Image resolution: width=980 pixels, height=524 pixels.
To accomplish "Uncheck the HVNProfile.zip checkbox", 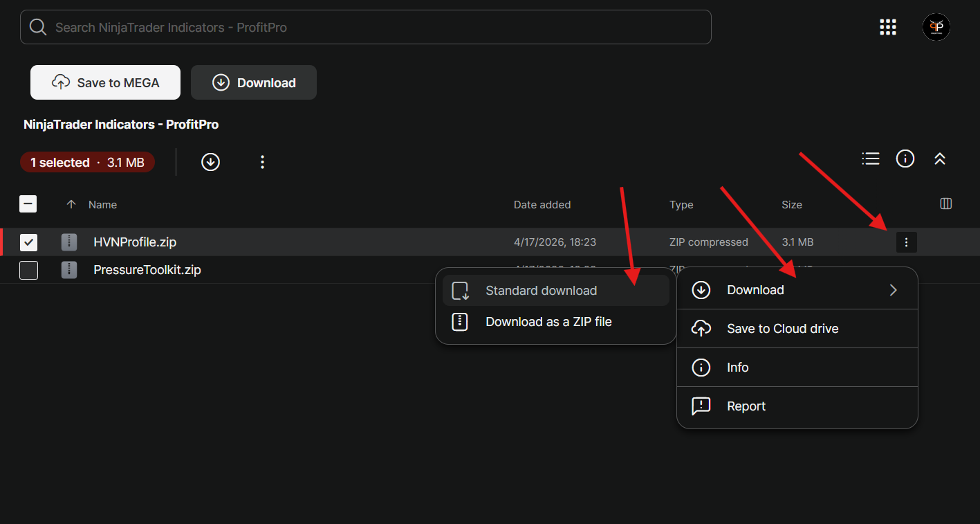I will (28, 242).
